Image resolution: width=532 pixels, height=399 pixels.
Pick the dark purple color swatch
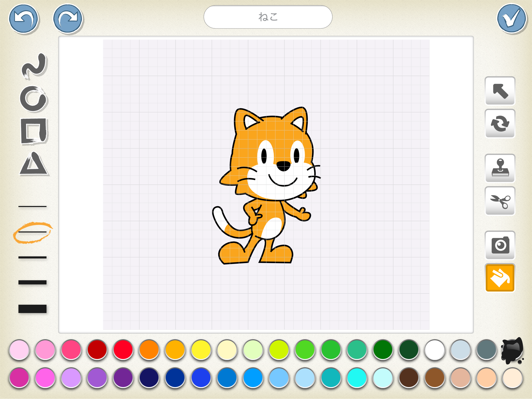click(x=123, y=377)
